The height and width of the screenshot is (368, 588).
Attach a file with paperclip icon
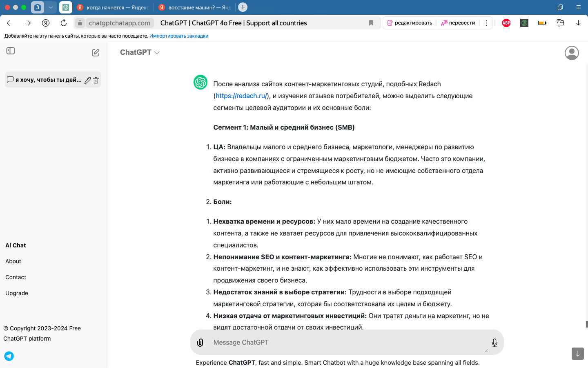click(200, 343)
